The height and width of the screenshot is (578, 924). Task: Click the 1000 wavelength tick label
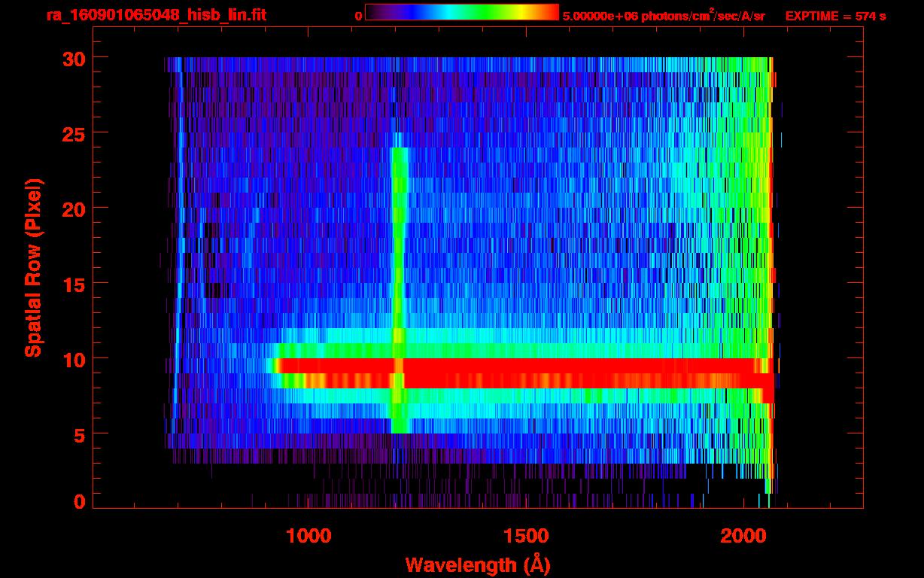point(309,536)
